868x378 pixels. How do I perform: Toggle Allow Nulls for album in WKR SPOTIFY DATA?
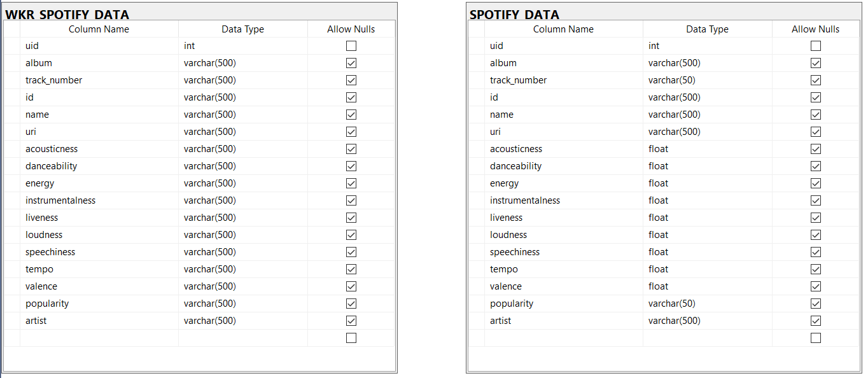point(351,62)
